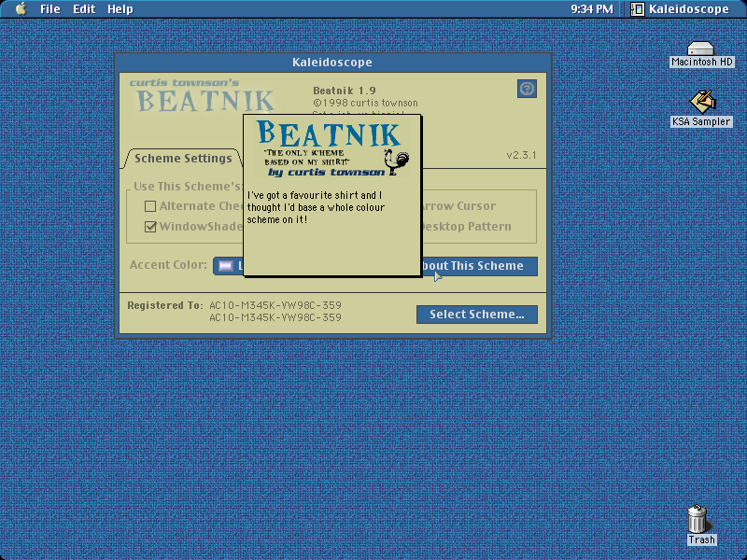Image resolution: width=747 pixels, height=560 pixels.
Task: Select the Macintosh HD desktop icon
Action: tap(701, 54)
